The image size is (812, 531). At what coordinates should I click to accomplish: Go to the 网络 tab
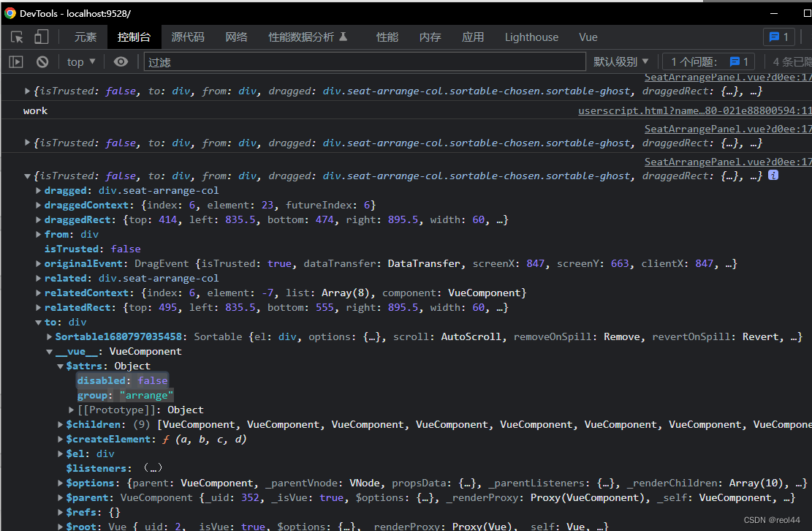coord(237,37)
